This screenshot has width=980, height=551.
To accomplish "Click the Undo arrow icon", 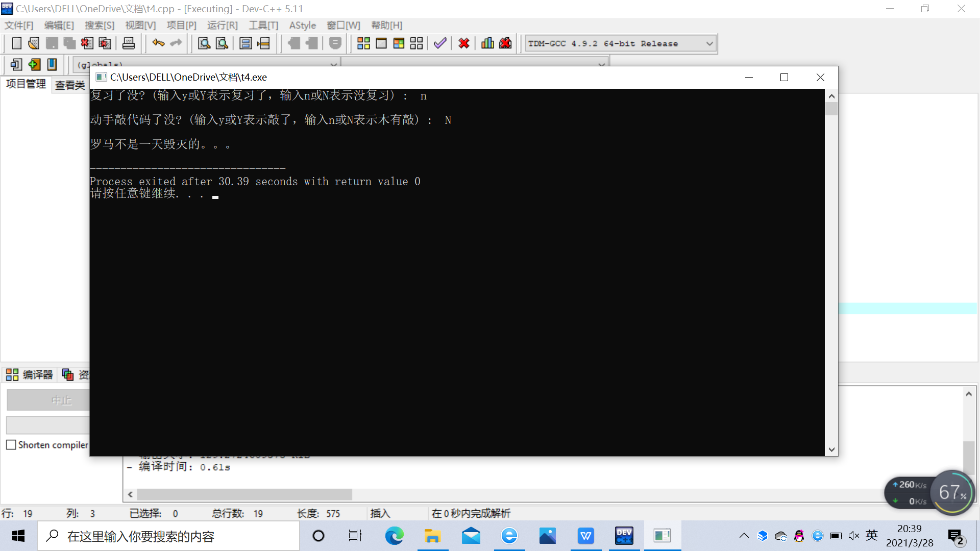I will coord(158,43).
